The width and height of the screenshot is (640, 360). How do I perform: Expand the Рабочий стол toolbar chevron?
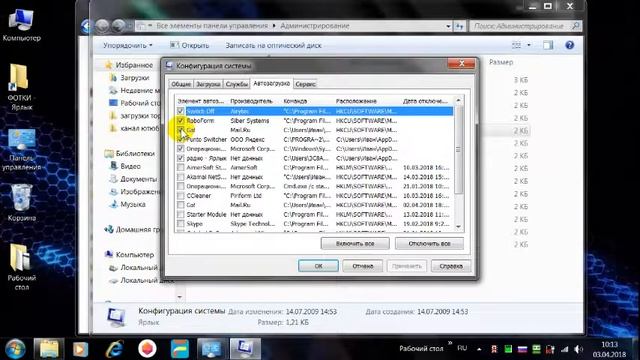point(450,344)
